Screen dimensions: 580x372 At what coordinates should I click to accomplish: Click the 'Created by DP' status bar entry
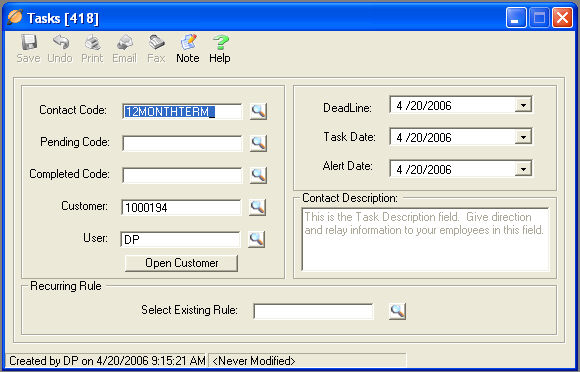click(x=107, y=361)
